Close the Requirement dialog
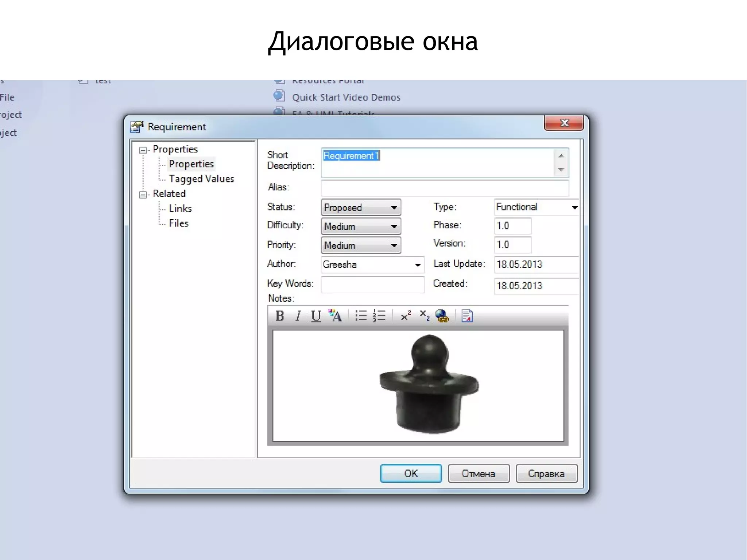This screenshot has height=560, width=747. click(564, 123)
